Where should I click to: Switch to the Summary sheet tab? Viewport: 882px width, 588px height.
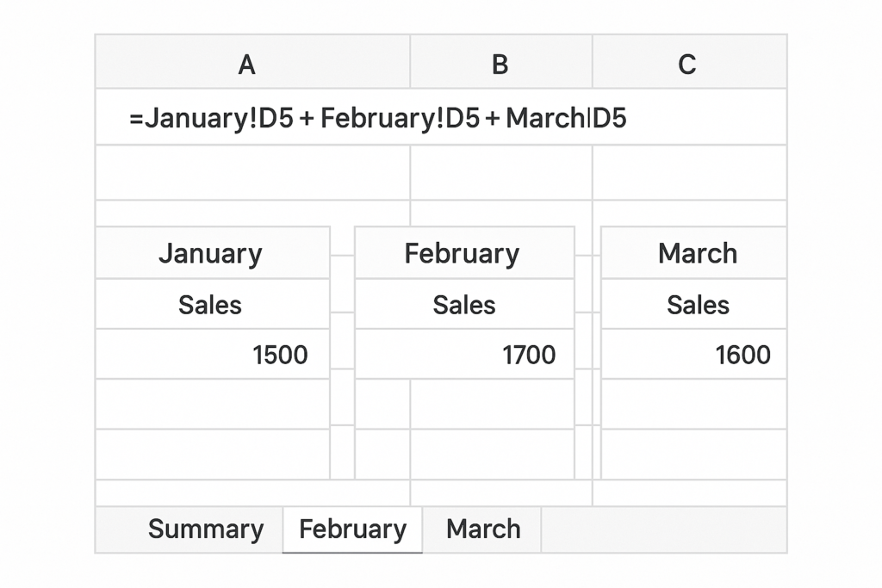point(205,529)
